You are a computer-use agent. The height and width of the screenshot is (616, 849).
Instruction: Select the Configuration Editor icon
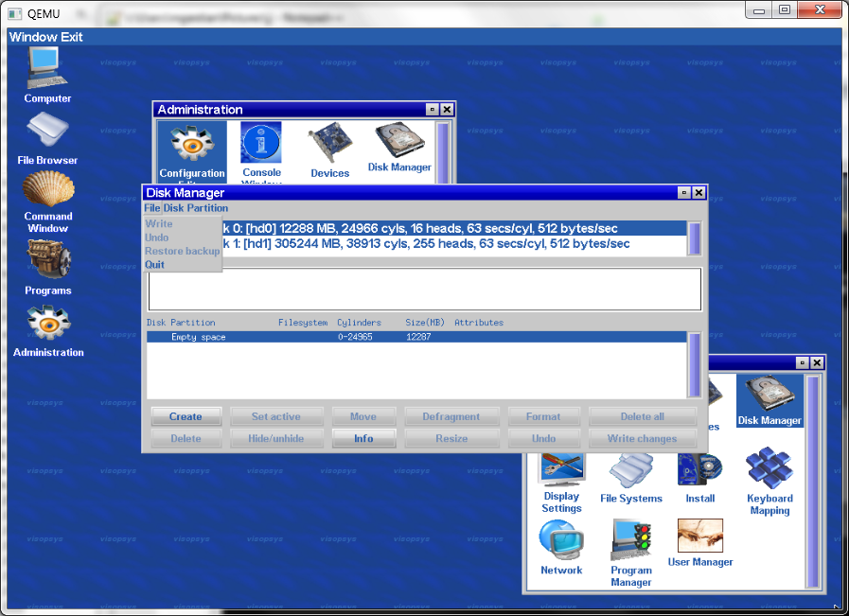pos(192,151)
